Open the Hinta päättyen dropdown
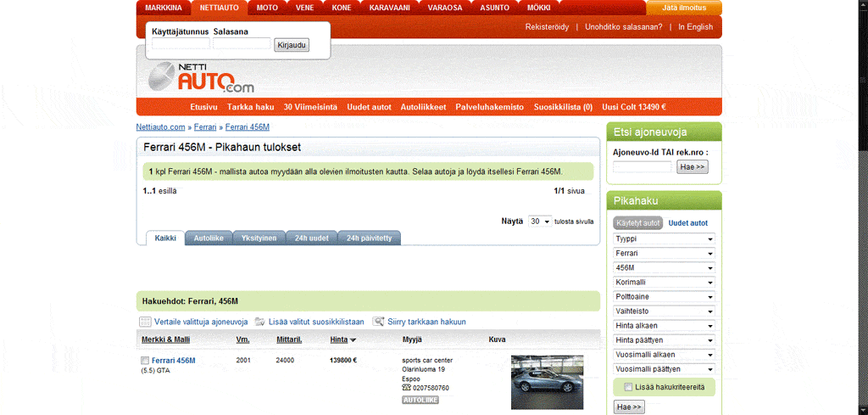Image resolution: width=868 pixels, height=415 pixels. (x=665, y=339)
